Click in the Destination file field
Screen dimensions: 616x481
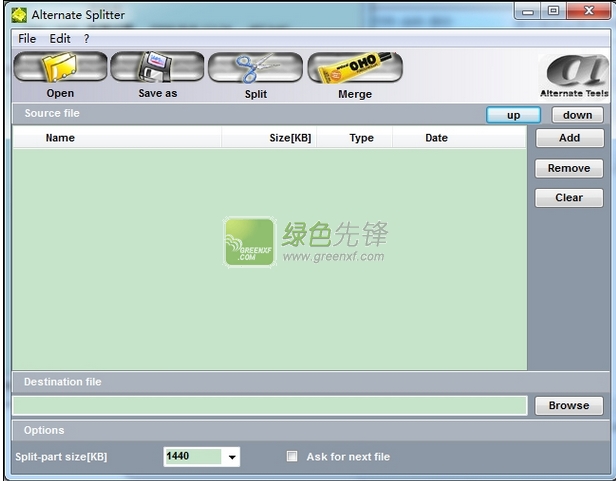click(270, 406)
